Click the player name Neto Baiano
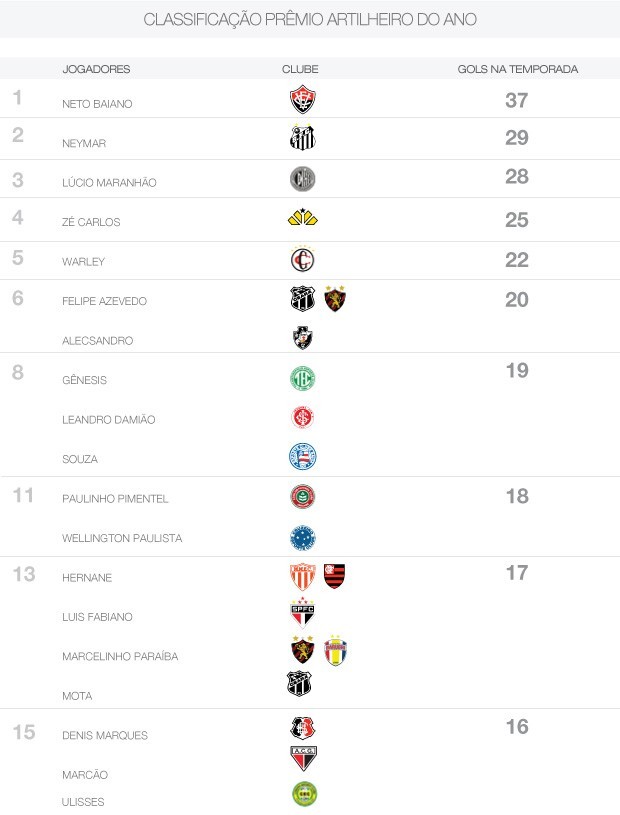 tap(97, 104)
